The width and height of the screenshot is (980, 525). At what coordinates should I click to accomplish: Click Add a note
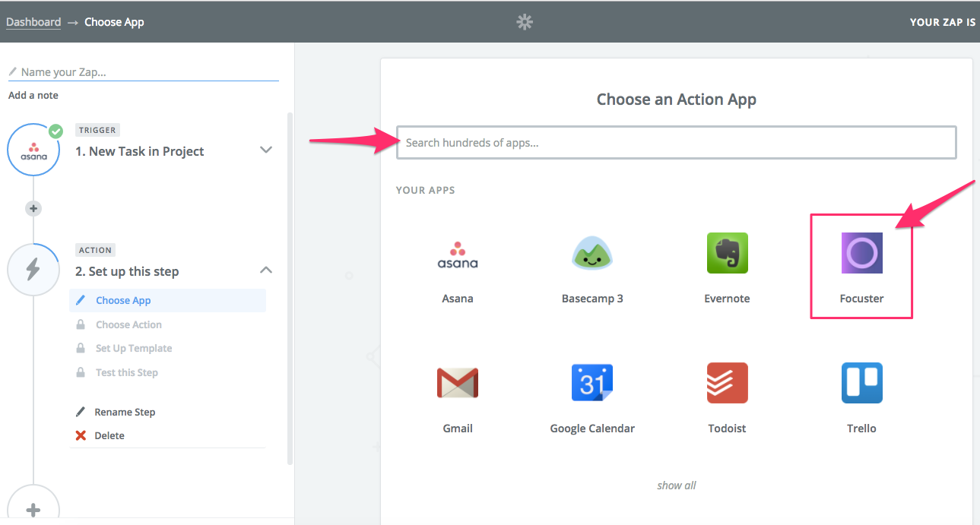tap(33, 95)
